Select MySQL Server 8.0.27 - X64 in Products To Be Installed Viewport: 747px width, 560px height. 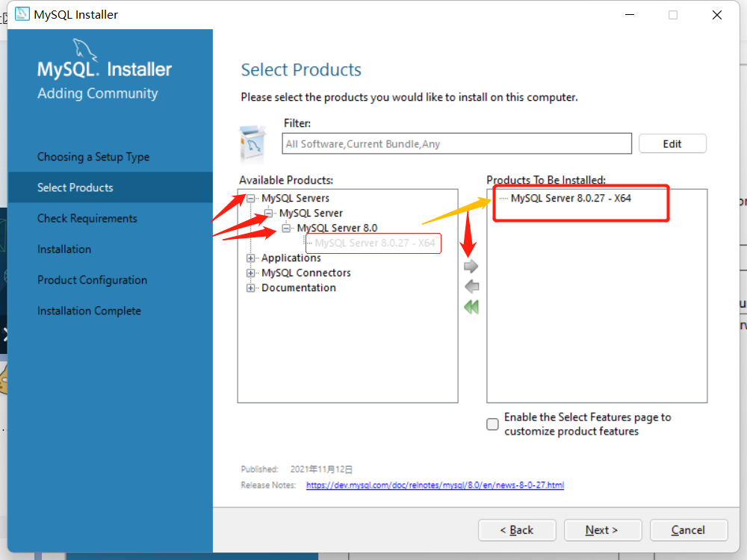pos(571,198)
